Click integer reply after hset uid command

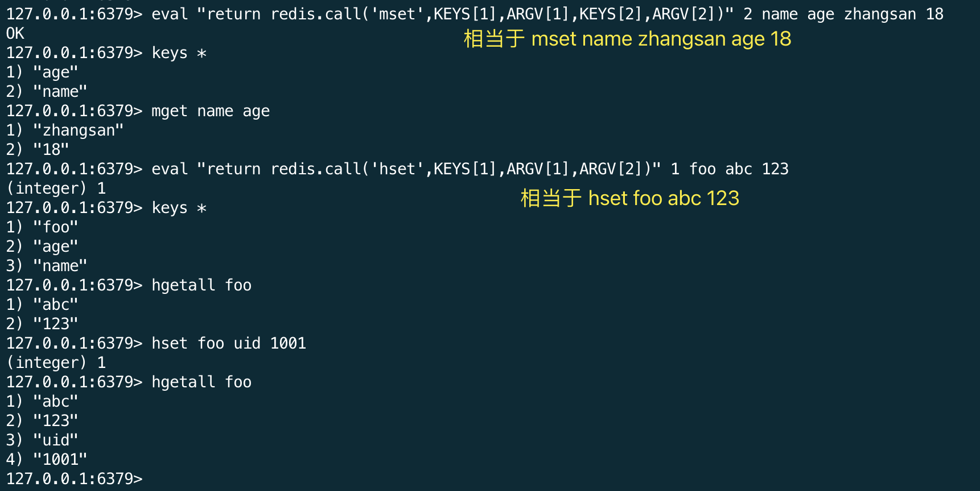[56, 363]
